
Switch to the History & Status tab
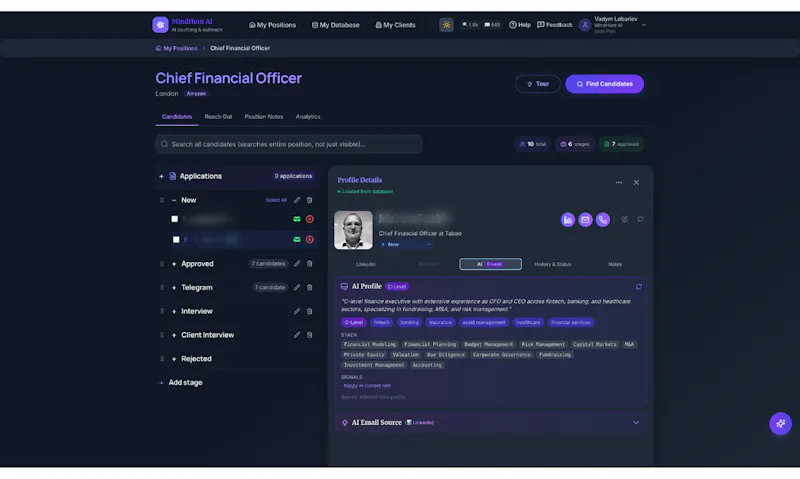tap(553, 264)
